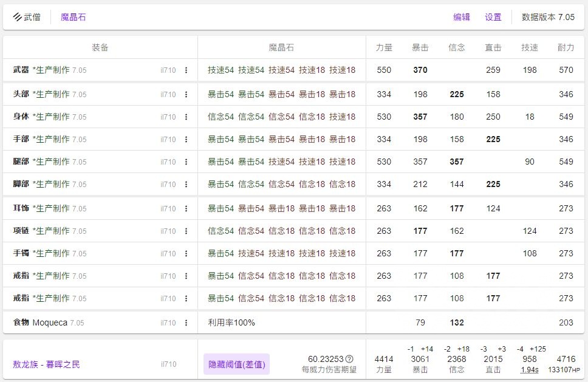
Task: Open the three-dot menu for 食物 Moqueca row
Action: click(x=186, y=323)
